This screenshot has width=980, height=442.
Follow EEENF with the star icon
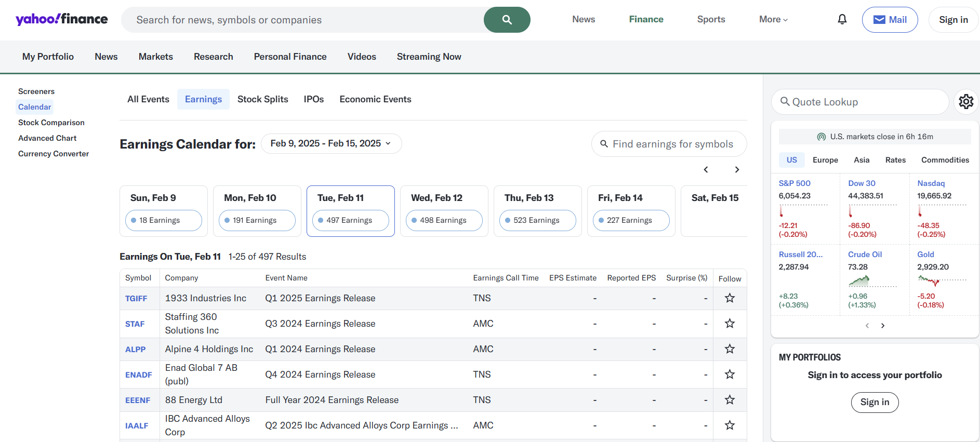tap(730, 400)
